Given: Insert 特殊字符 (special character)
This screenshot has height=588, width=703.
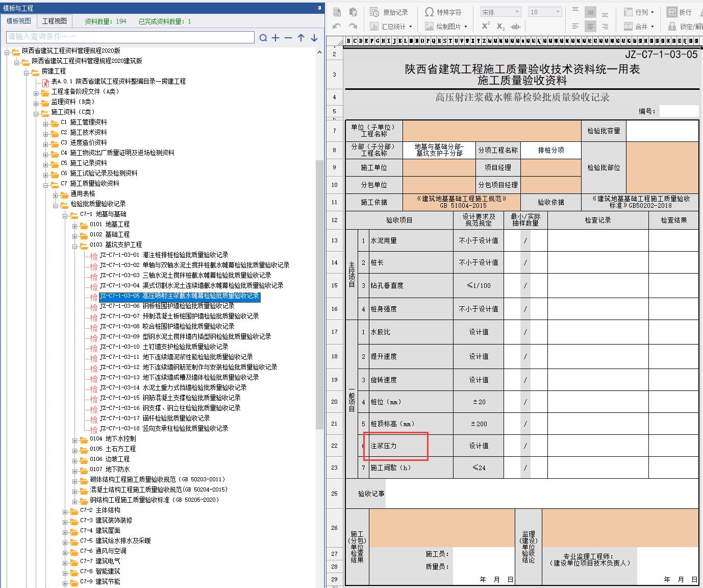Looking at the screenshot, I should [443, 12].
